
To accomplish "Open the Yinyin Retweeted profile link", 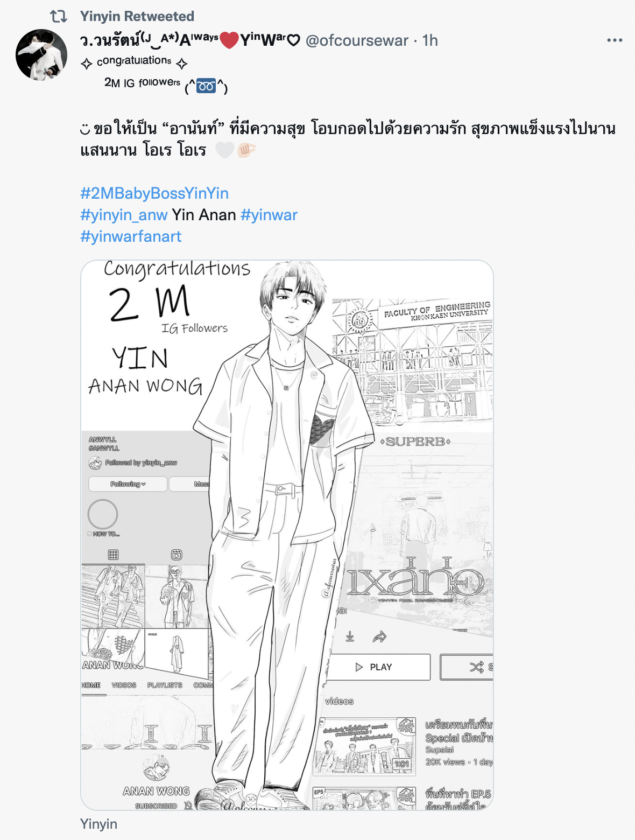I will point(137,16).
